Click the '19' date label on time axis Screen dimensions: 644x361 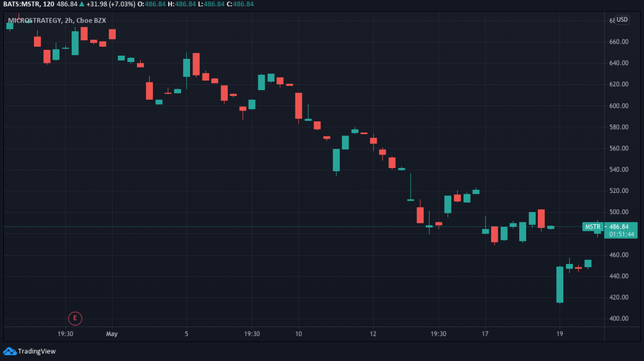coord(559,334)
